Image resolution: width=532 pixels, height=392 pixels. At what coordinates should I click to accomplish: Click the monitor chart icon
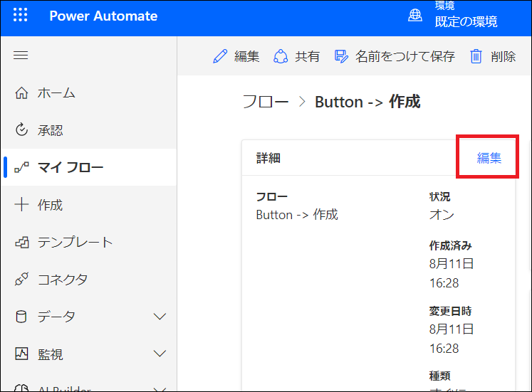(x=21, y=354)
